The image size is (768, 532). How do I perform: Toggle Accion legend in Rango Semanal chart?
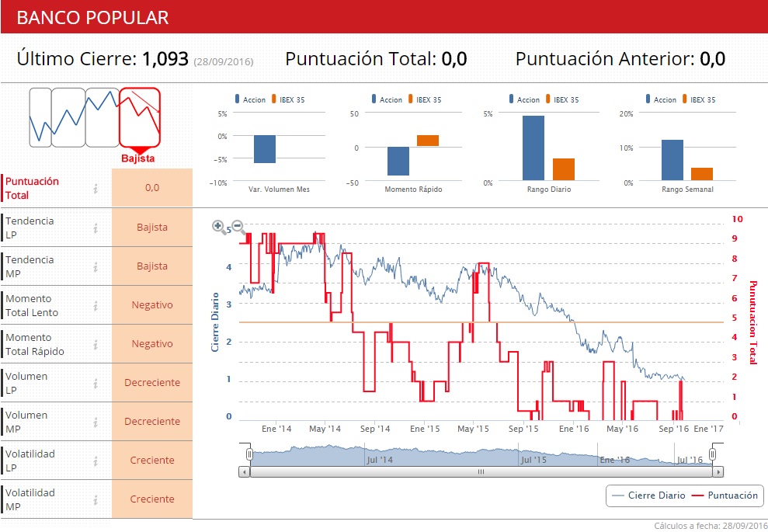[x=661, y=99]
